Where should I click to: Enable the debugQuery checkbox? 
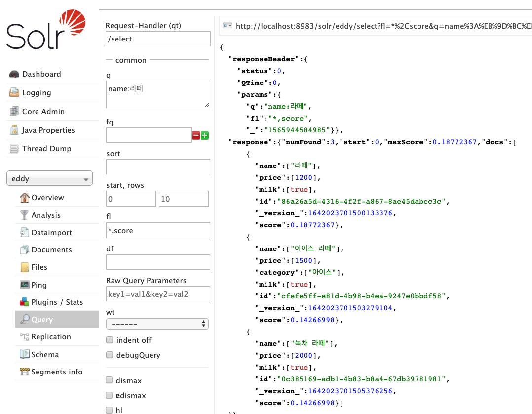(109, 355)
